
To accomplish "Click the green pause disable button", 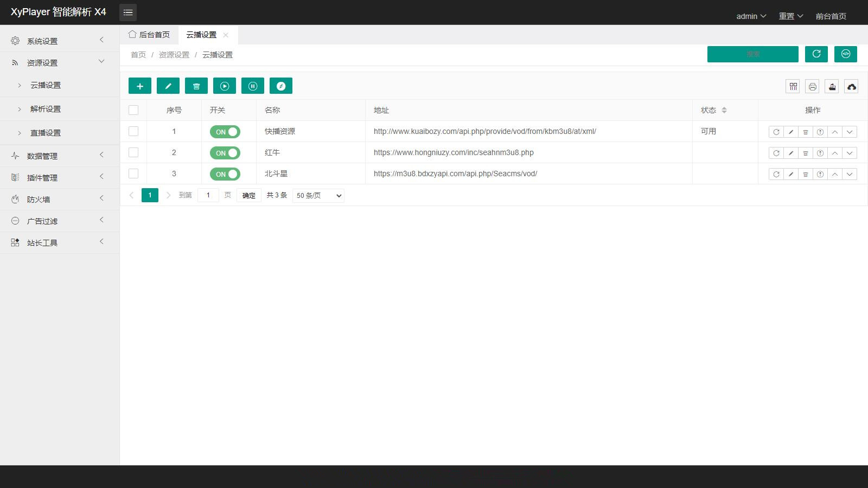I will pyautogui.click(x=253, y=86).
